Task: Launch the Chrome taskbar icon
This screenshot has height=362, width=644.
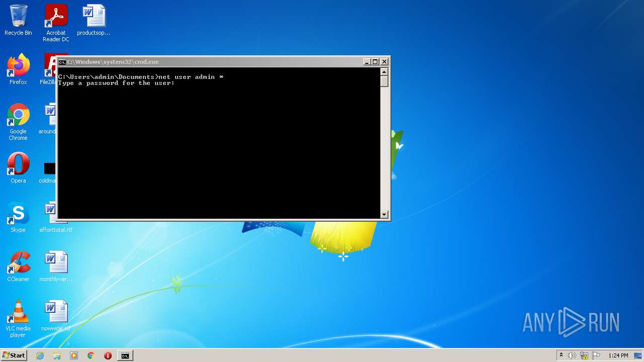Action: coord(91,355)
